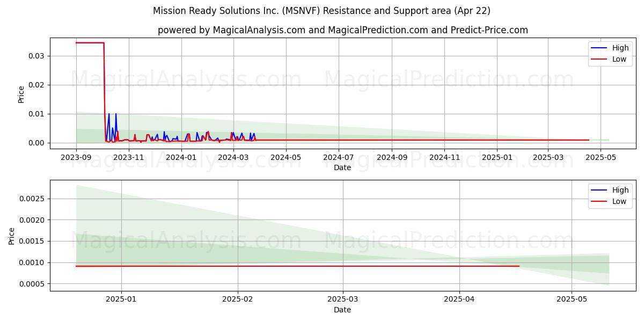
Task: Click 'High' in the top chart legend
Action: click(x=620, y=48)
